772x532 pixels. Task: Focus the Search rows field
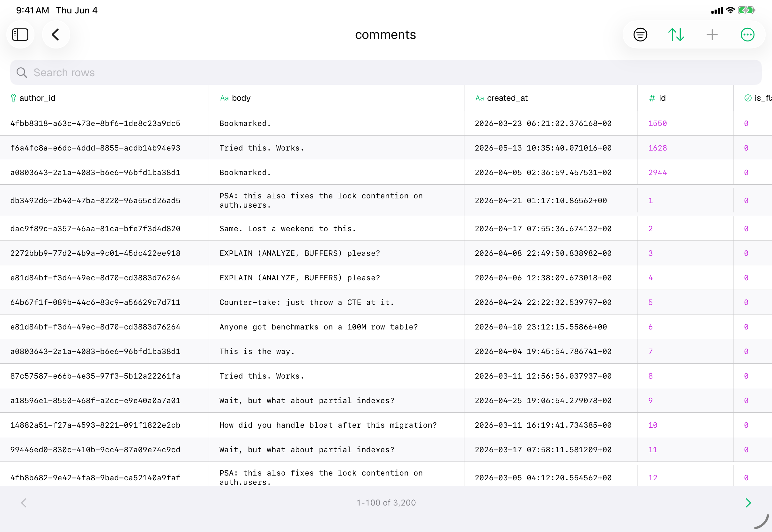tap(386, 73)
